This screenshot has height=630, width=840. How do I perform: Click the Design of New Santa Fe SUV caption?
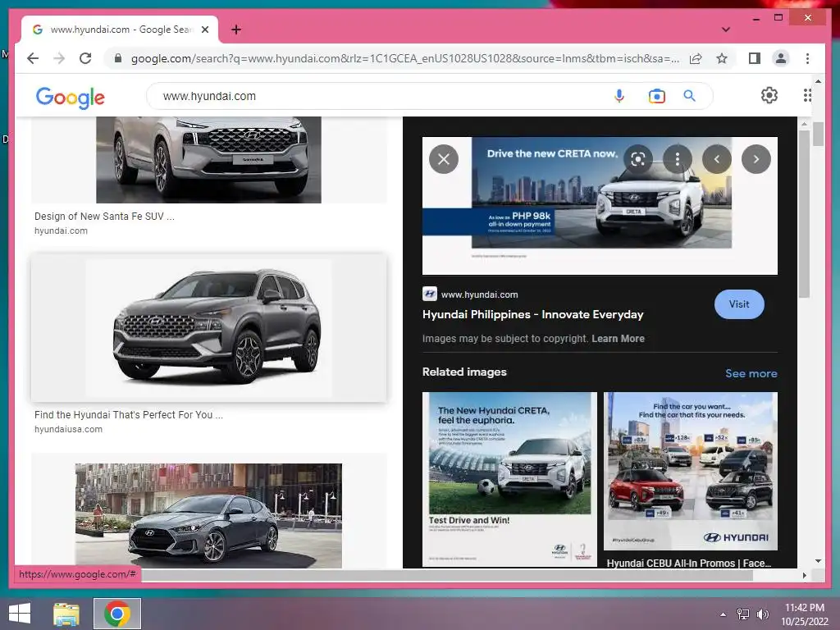click(x=104, y=217)
